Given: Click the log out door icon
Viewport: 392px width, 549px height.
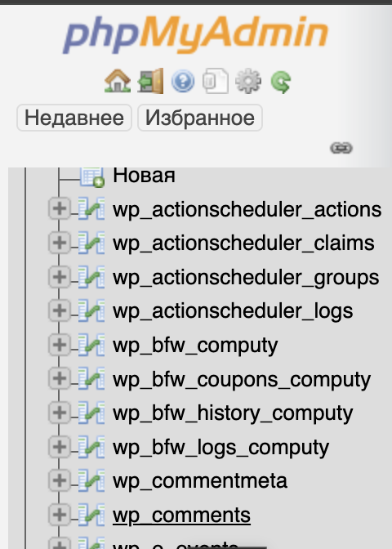Looking at the screenshot, I should [150, 81].
